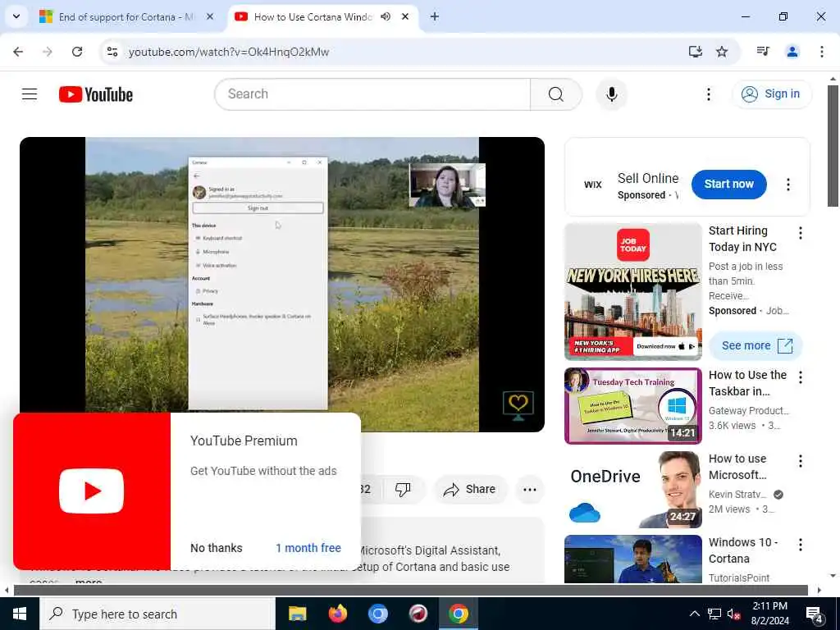Focus the YouTube Search field

click(372, 94)
